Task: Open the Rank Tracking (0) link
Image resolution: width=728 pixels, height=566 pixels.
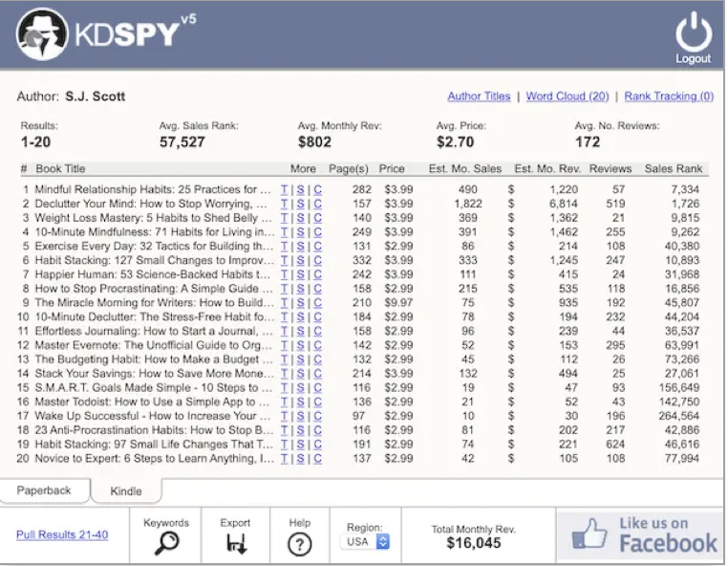Action: click(x=669, y=97)
